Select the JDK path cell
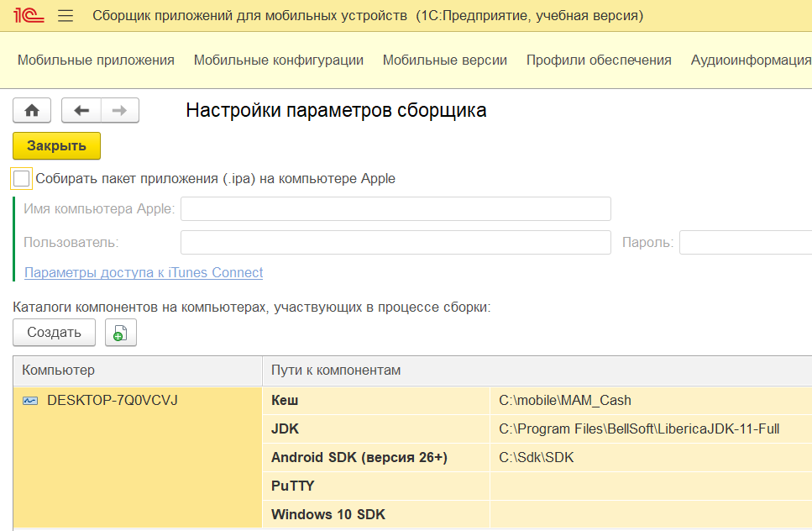The height and width of the screenshot is (531, 812). [651, 429]
